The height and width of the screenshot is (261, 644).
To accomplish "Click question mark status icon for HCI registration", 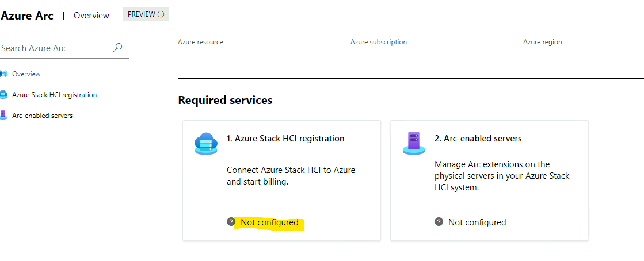I will point(231,222).
